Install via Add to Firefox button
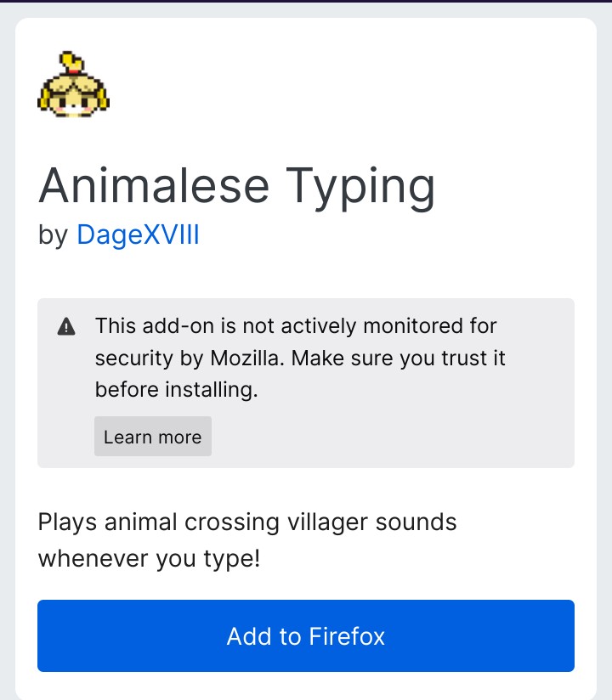This screenshot has height=700, width=612. pyautogui.click(x=306, y=635)
